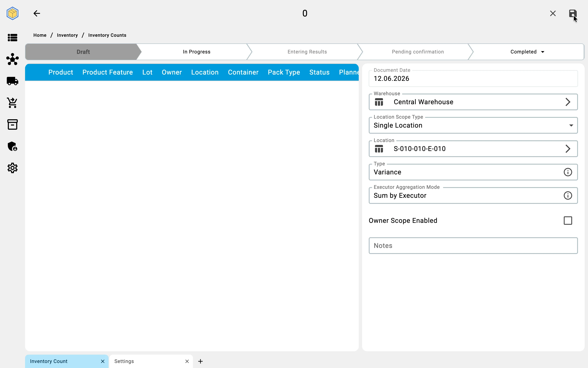Open the shopping cart sidebar icon
This screenshot has width=588, height=368.
click(x=12, y=103)
